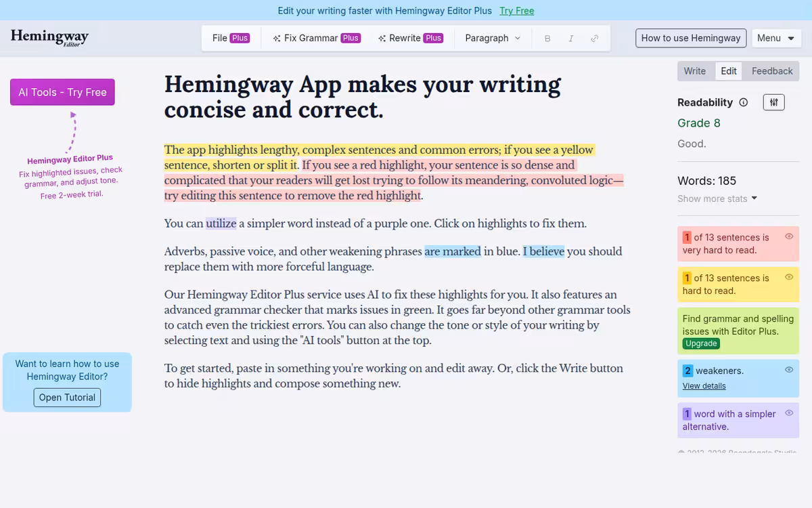Switch to the Edit tab
Viewport: 812px width, 508px height.
tap(729, 71)
